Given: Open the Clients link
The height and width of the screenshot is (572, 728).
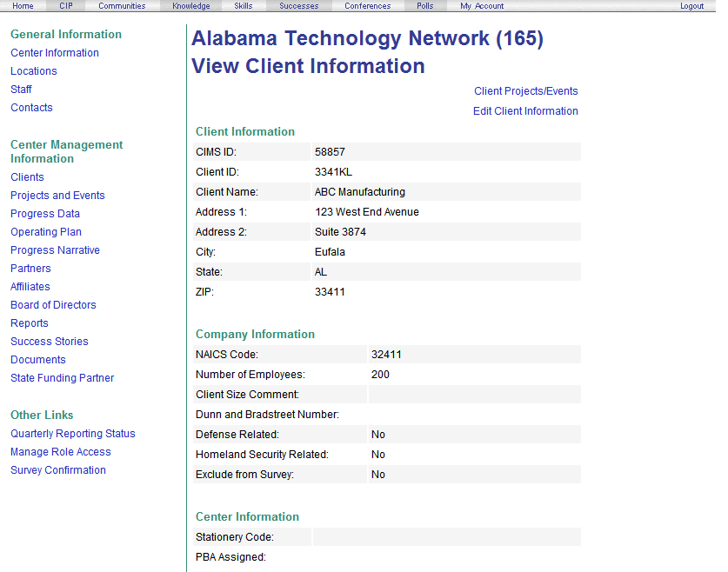Looking at the screenshot, I should (x=27, y=177).
